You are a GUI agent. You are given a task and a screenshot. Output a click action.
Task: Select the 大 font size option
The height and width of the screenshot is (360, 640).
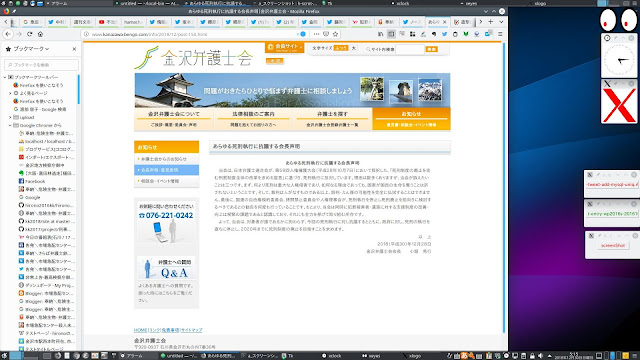[353, 48]
